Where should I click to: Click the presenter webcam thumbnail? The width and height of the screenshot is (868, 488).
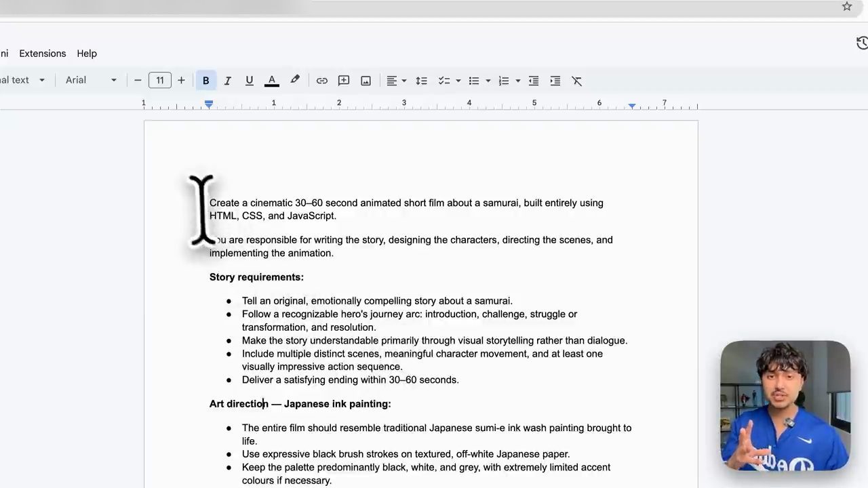785,405
